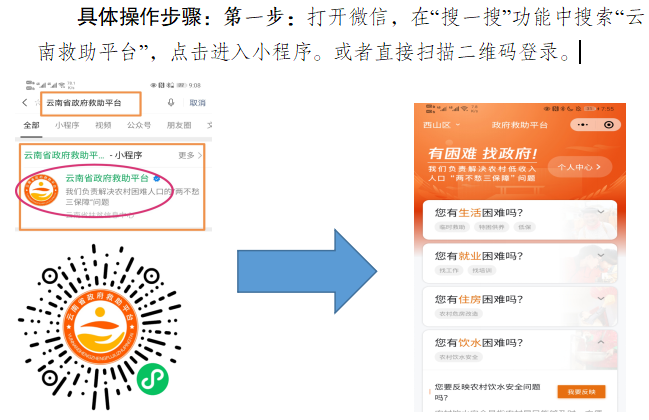The height and width of the screenshot is (420, 649).
Task: Tap the back arrow beside search box
Action: 25,103
